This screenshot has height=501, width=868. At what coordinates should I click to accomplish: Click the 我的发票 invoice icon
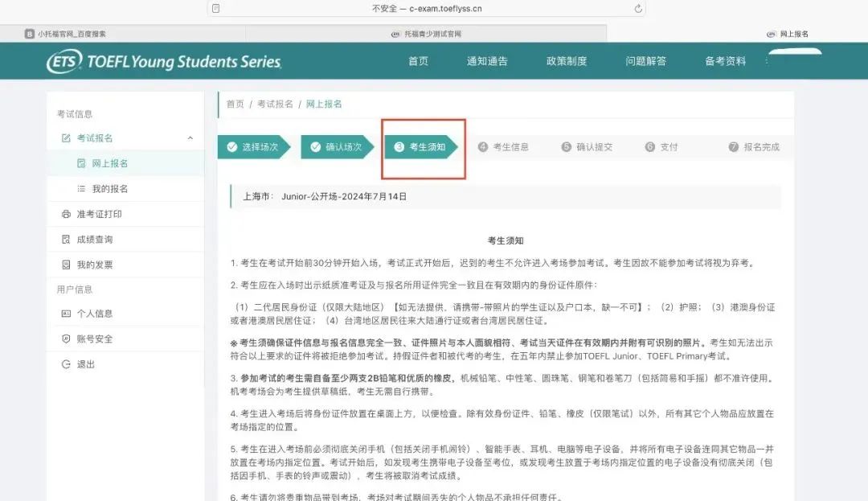(66, 265)
